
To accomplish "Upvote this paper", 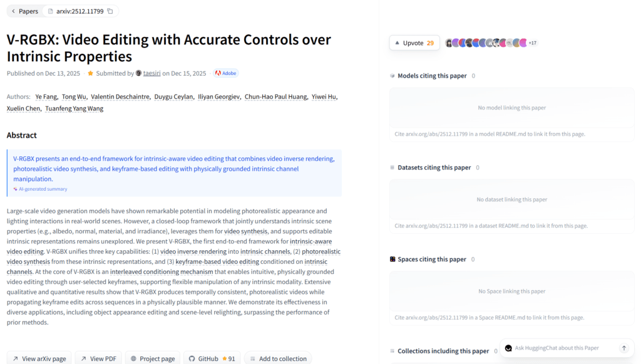I will 414,43.
